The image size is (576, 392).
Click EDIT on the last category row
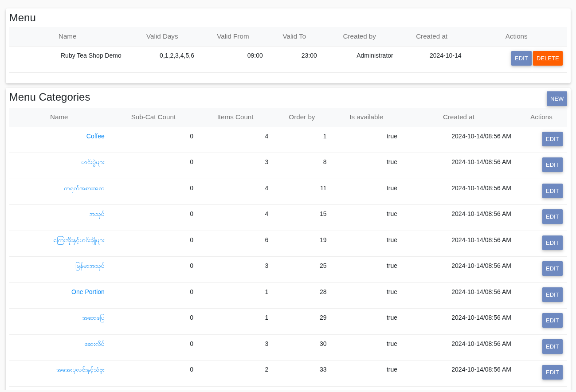click(x=552, y=372)
